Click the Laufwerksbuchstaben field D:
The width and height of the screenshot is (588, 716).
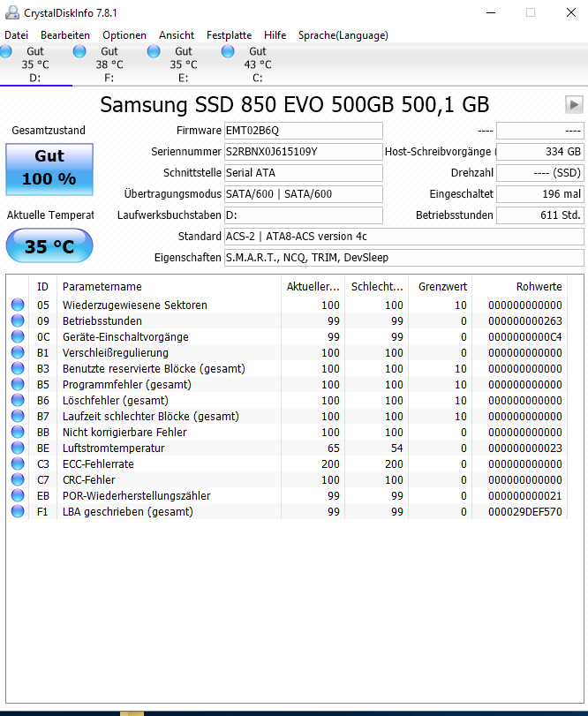point(304,215)
